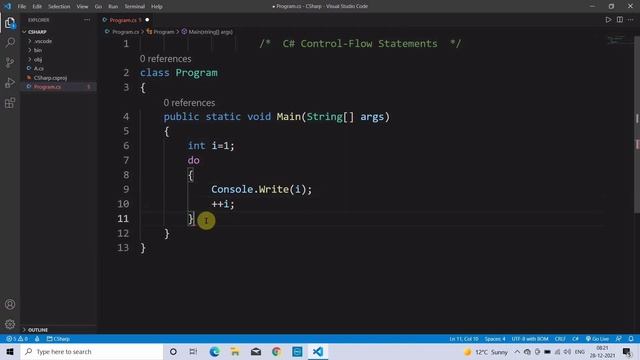Viewport: 640px width, 360px height.
Task: Open the File menu
Action: click(x=22, y=7)
